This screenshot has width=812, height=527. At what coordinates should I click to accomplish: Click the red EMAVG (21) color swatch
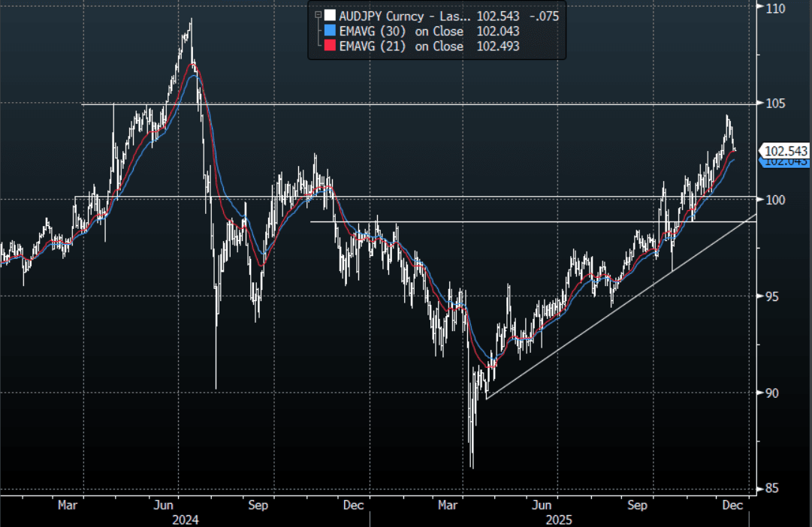[x=329, y=47]
